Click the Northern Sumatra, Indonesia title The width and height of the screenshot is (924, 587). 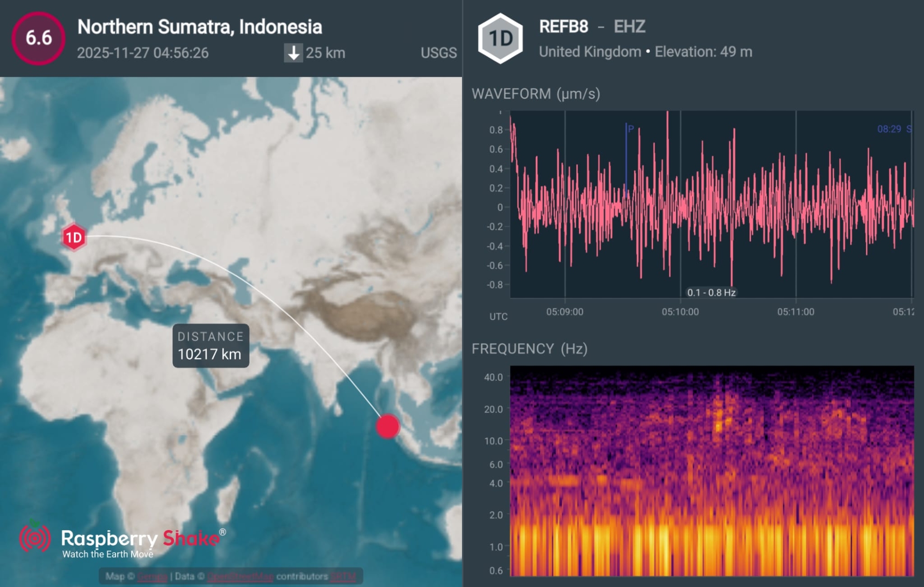[x=200, y=27]
